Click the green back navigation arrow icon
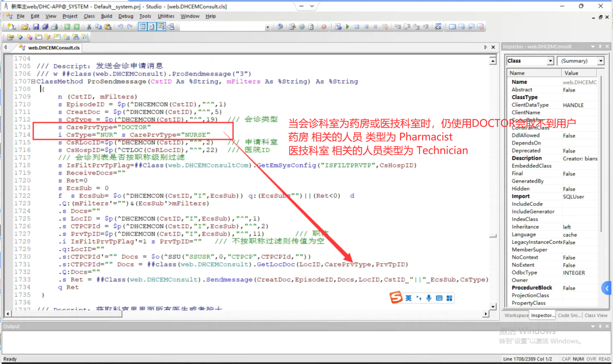This screenshot has height=364, width=613. (x=67, y=27)
